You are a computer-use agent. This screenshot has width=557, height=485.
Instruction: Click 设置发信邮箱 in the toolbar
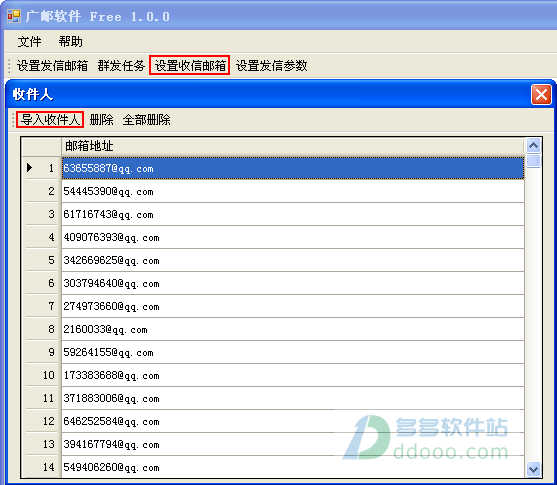coord(52,65)
